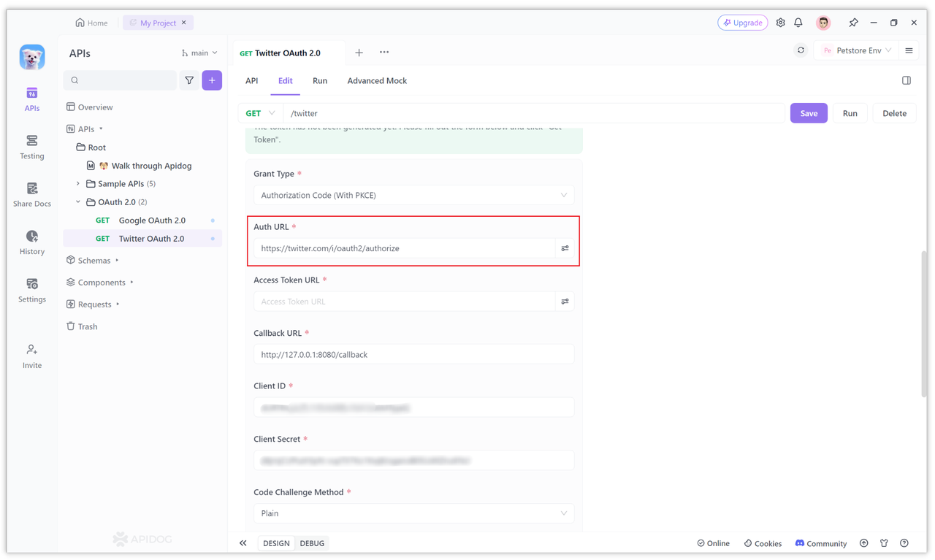This screenshot has height=560, width=935.
Task: Open notifications bell
Action: [x=798, y=23]
